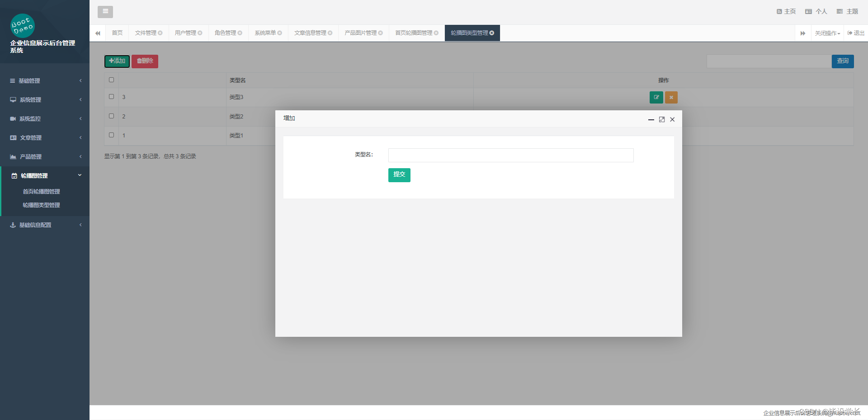Image resolution: width=868 pixels, height=420 pixels.
Task: Check the checkbox for row 2
Action: point(111,116)
